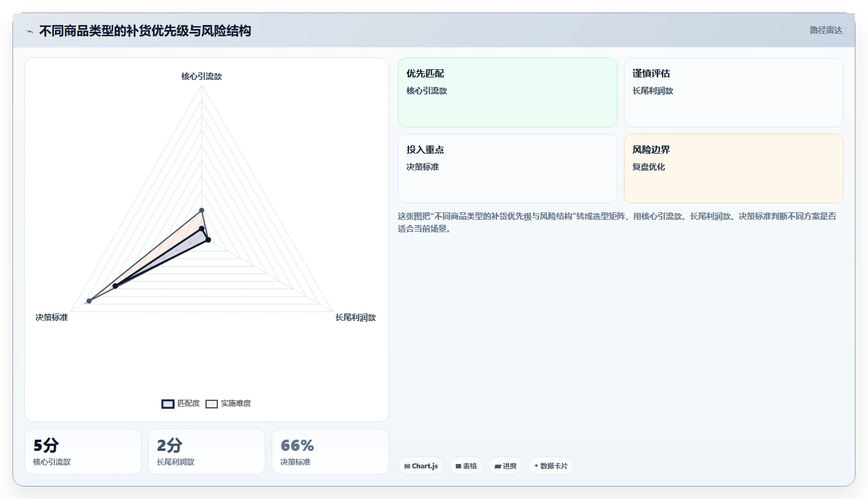Click 决策标准 text in the 投入重点 card
This screenshot has height=499, width=868.
(423, 167)
